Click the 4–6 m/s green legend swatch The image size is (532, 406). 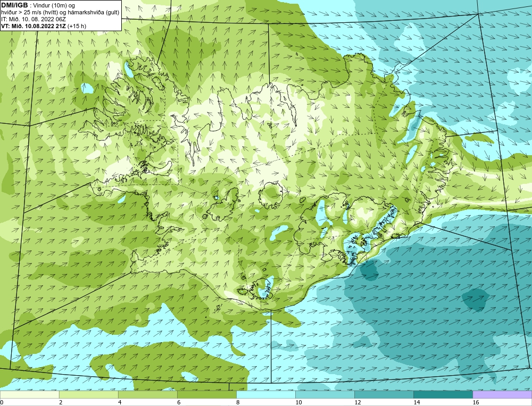[x=147, y=394]
